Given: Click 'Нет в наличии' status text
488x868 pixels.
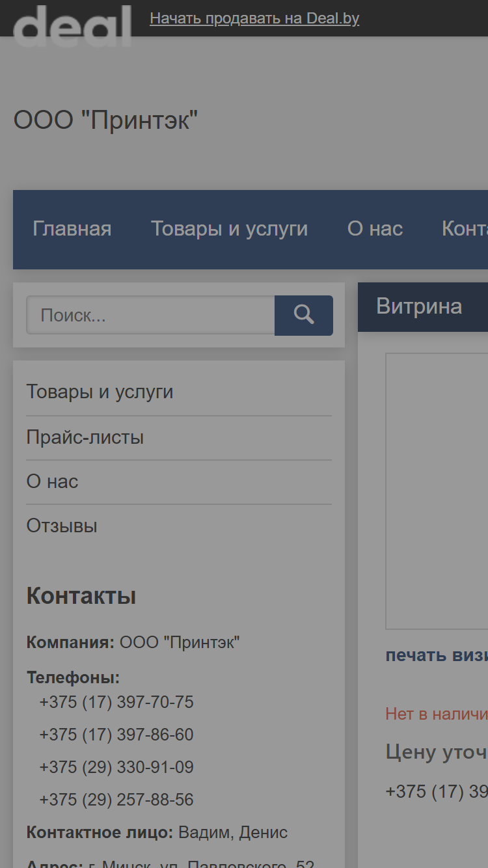Looking at the screenshot, I should click(x=437, y=714).
